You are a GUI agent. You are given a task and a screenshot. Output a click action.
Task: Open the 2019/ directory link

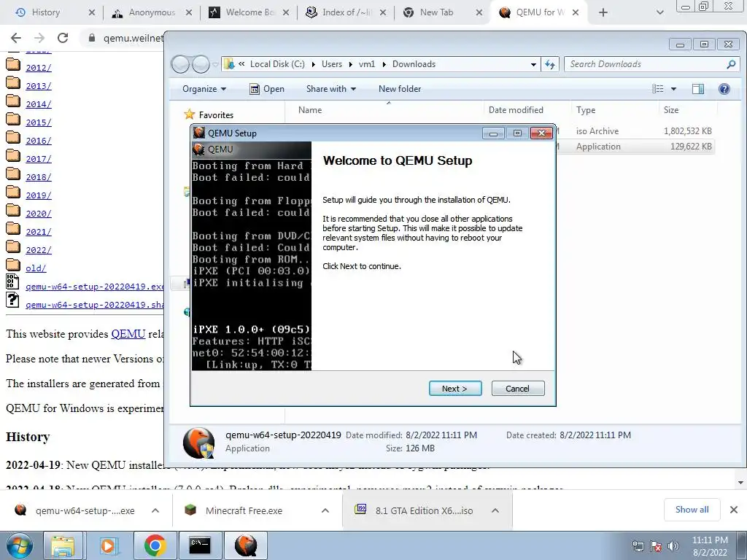pos(38,195)
